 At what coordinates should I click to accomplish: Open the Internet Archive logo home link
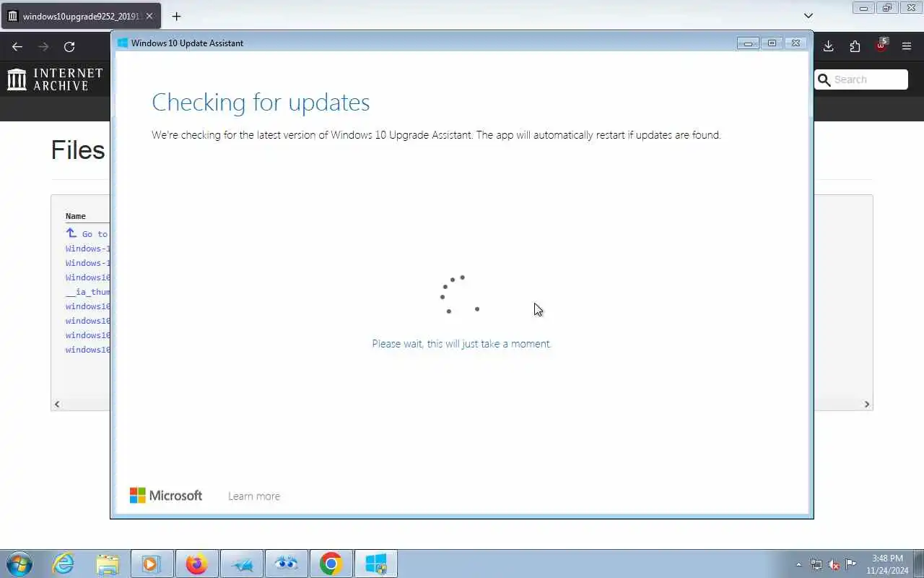(55, 79)
